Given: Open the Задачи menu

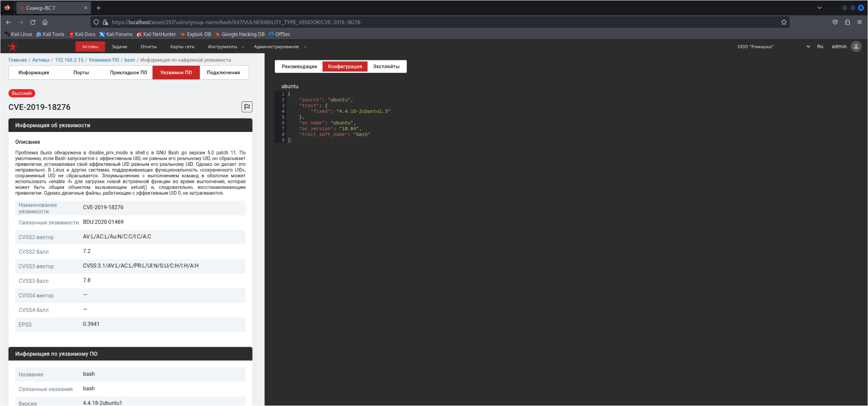Looking at the screenshot, I should click(x=120, y=47).
